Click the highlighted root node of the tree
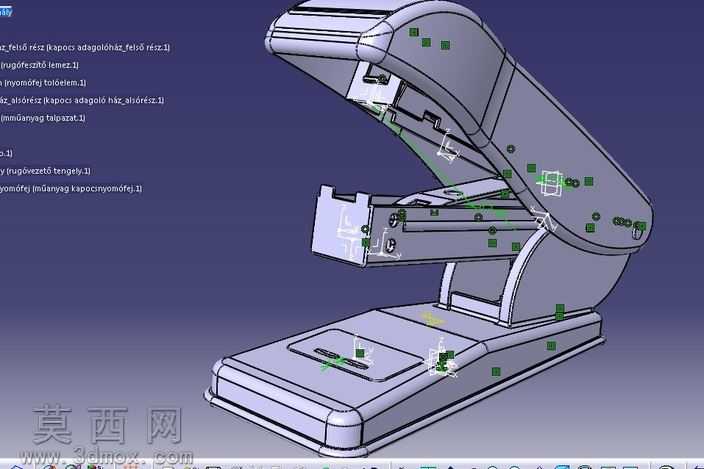Screen dimensions: 704x469 point(6,12)
